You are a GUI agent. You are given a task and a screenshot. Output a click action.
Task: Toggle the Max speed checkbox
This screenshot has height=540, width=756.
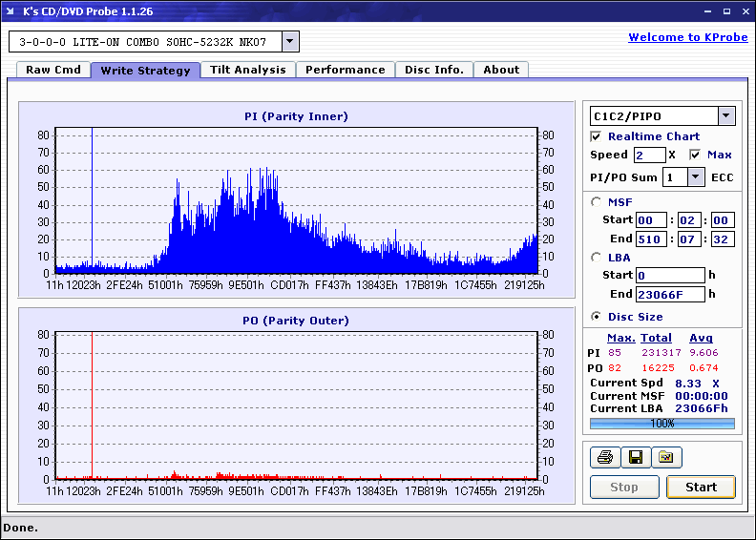click(695, 155)
